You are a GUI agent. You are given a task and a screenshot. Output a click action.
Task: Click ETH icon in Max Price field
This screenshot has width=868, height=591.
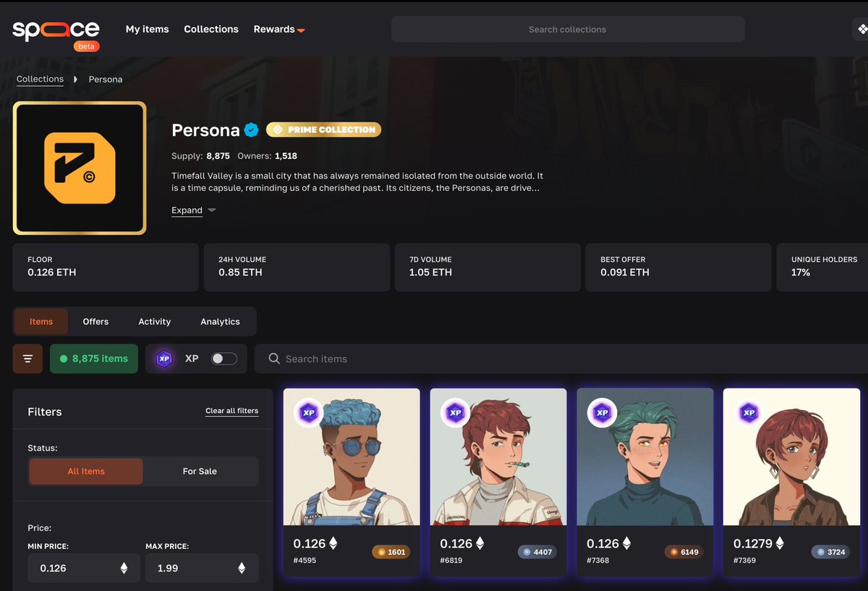pyautogui.click(x=242, y=569)
